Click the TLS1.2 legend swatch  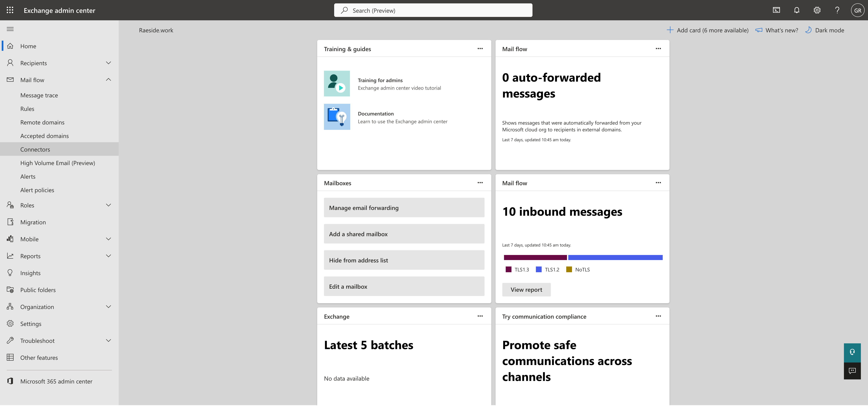(538, 269)
